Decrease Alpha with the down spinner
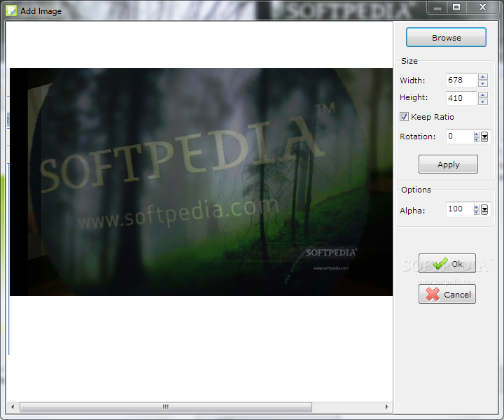 click(477, 212)
